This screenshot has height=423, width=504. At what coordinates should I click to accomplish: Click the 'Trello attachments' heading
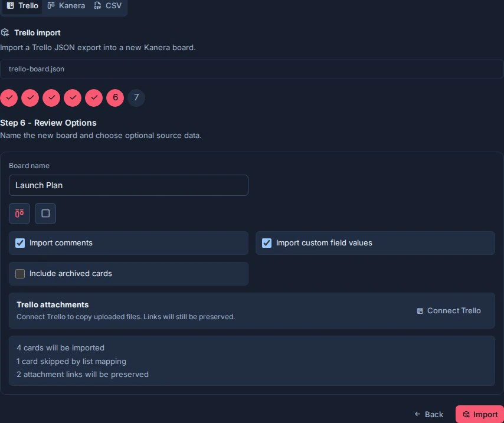[x=53, y=305]
